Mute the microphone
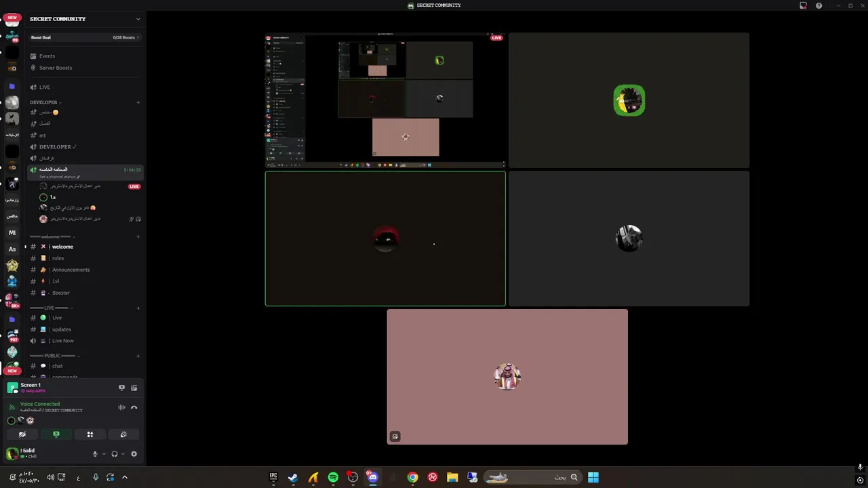The width and height of the screenshot is (868, 488). pyautogui.click(x=95, y=454)
